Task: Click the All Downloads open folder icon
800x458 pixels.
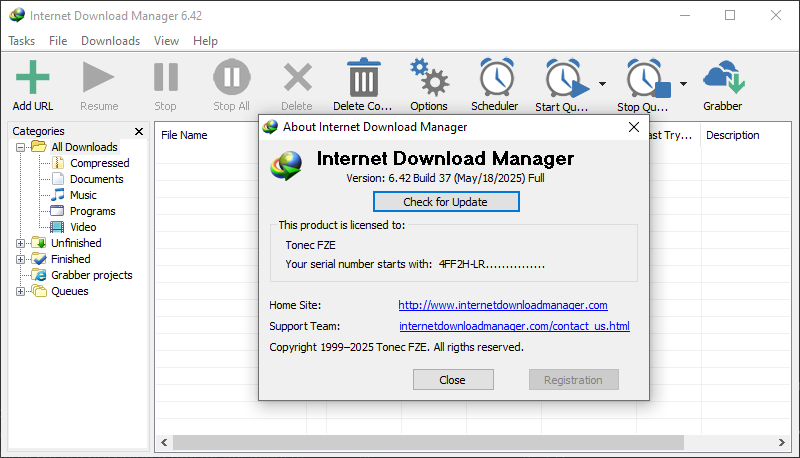Action: [39, 146]
